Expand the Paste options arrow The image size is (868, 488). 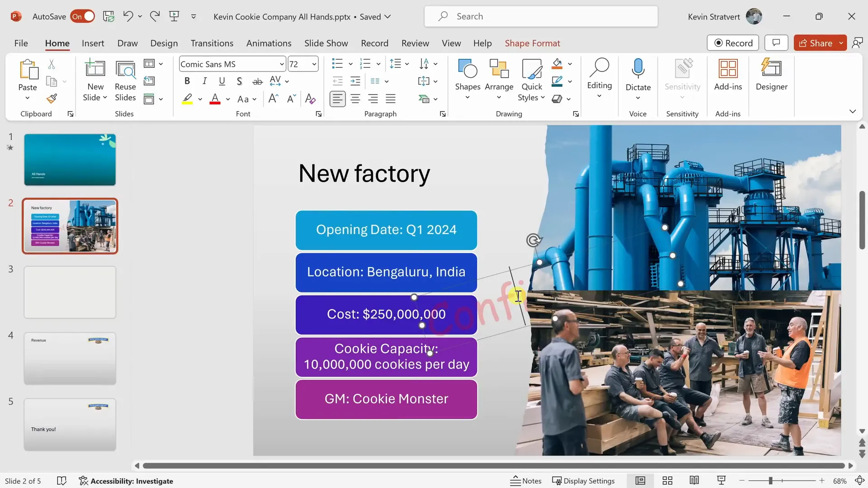[x=28, y=98]
